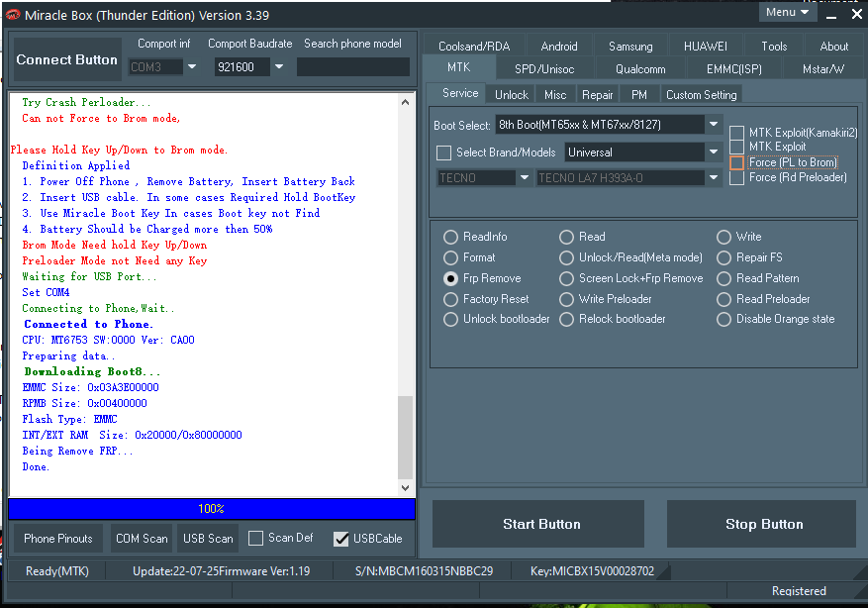Enable the Scan Def checkbox
This screenshot has width=868, height=608.
pos(255,539)
